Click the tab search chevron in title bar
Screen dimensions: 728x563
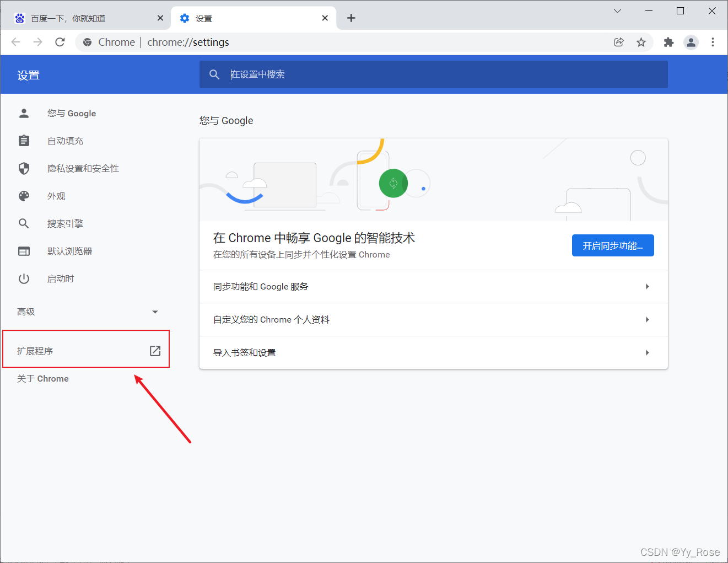coord(617,11)
